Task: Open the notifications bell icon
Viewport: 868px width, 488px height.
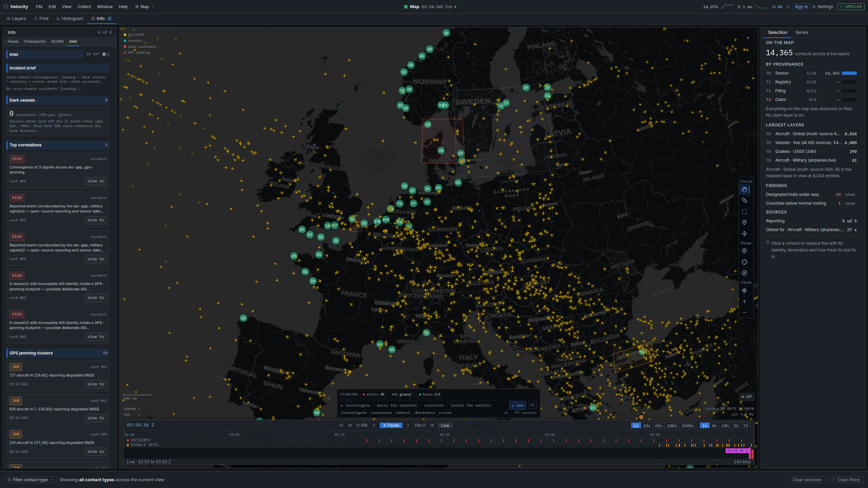Action: click(788, 7)
